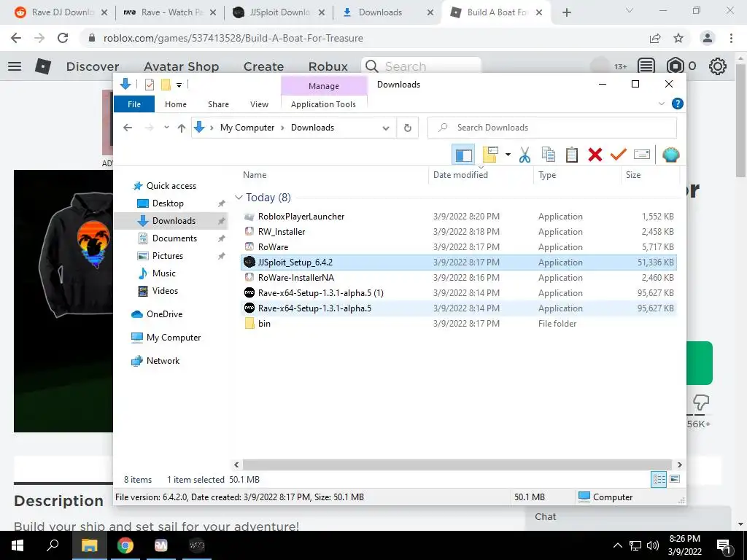Click the share page icon in Chrome
747x560 pixels.
pos(656,38)
